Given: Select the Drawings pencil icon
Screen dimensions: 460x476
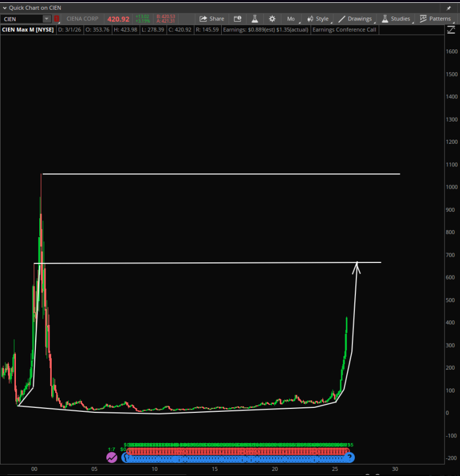Looking at the screenshot, I should [341, 18].
